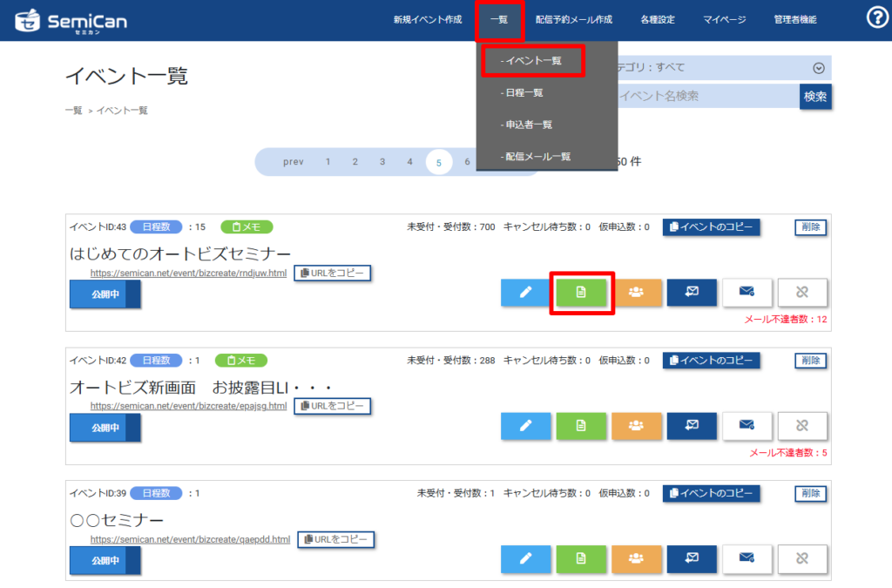This screenshot has height=588, width=892.
Task: Edit ○○セミナー with pencil icon
Action: point(525,558)
